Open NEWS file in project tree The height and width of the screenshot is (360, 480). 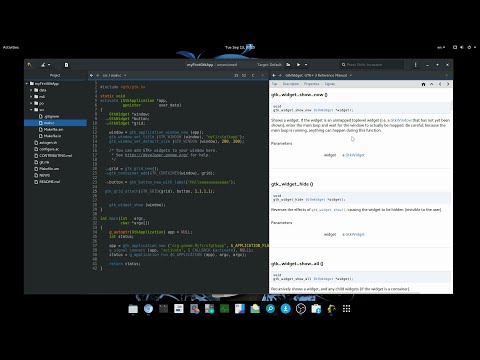click(42, 175)
